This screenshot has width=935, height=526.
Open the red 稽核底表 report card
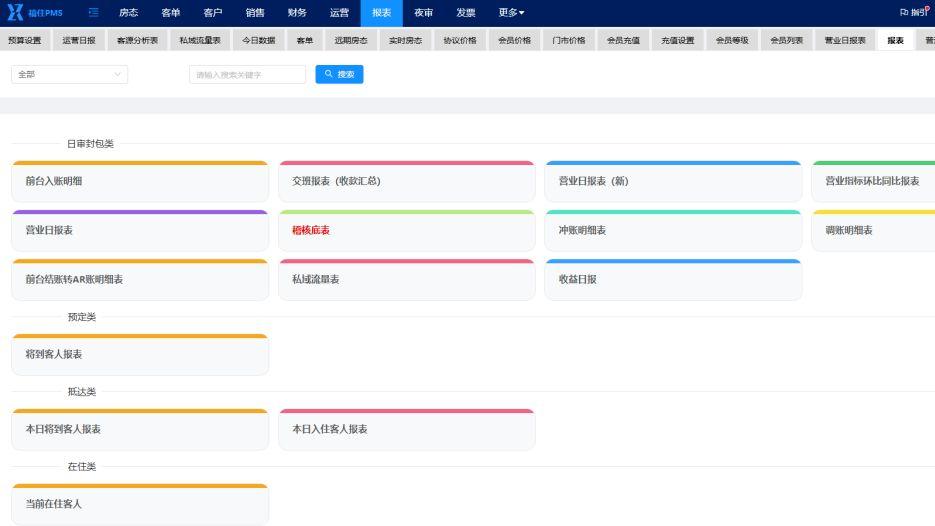(x=407, y=230)
